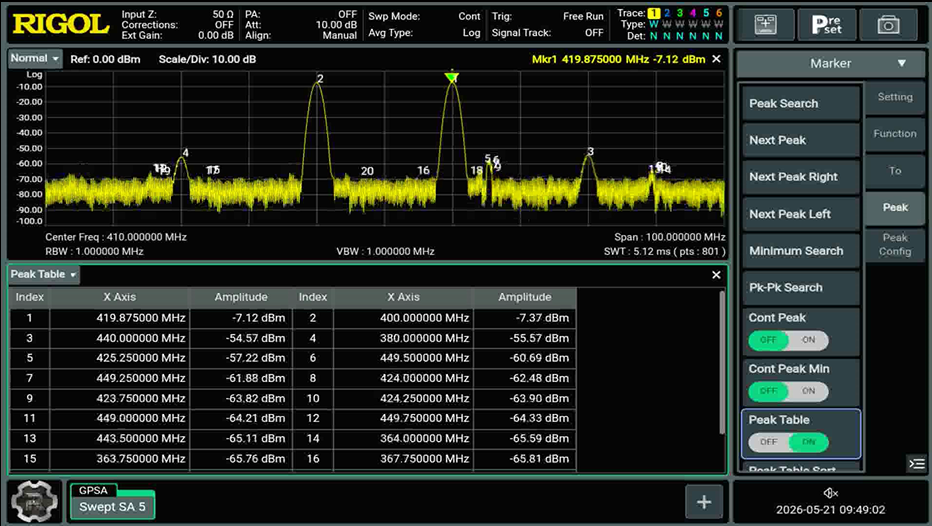Click the GPSA mode label
Viewport: 932px width, 526px height.
click(93, 490)
